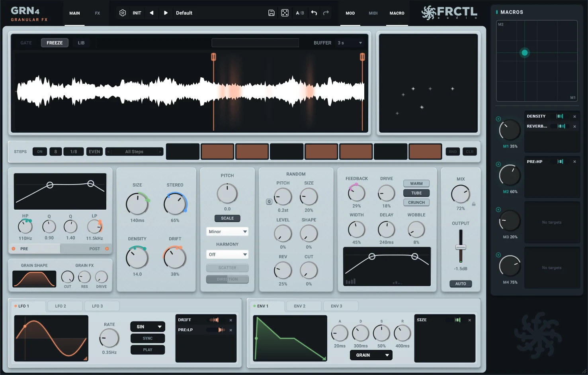Click the FRCTL audio logo
Image resolution: width=588 pixels, height=375 pixels.
(x=449, y=12)
